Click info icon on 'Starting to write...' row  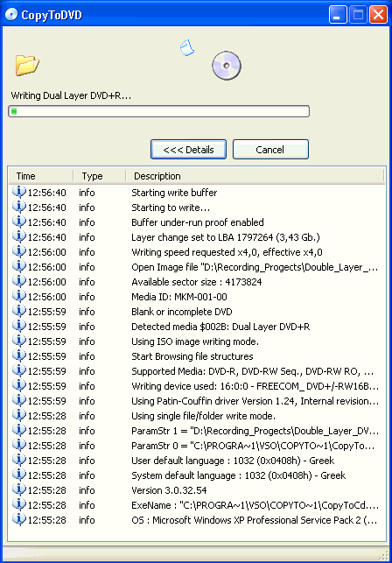tap(19, 208)
